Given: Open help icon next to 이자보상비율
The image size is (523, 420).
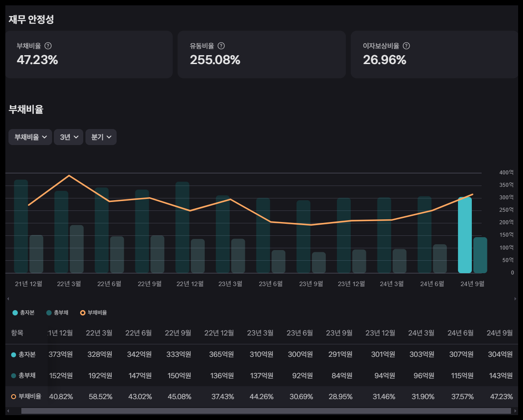Looking at the screenshot, I should pyautogui.click(x=406, y=46).
